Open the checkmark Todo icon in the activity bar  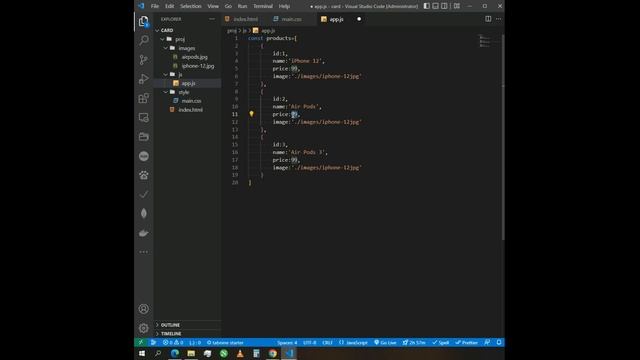coord(144,194)
